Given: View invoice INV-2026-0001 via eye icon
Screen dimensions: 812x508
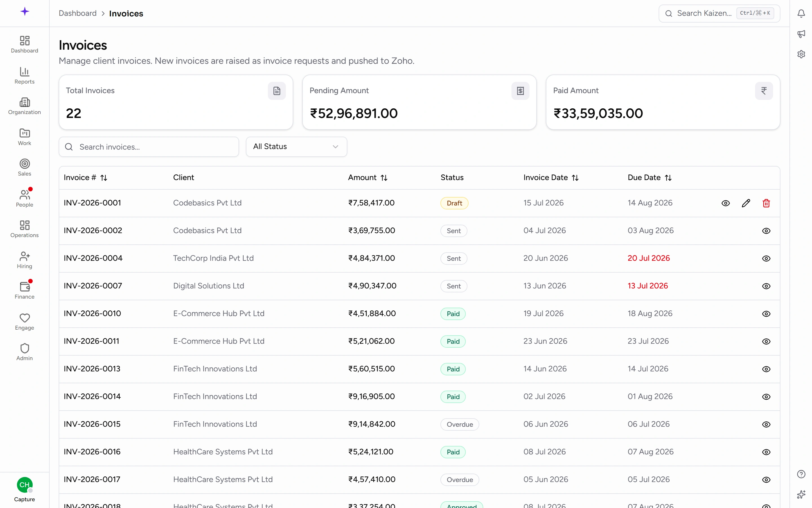Looking at the screenshot, I should 725,203.
